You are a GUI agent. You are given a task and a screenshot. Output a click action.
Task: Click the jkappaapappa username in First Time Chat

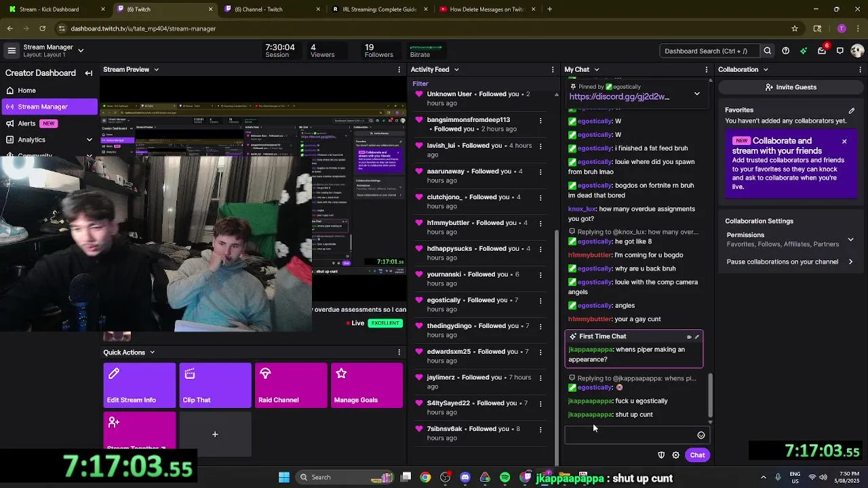coord(590,350)
